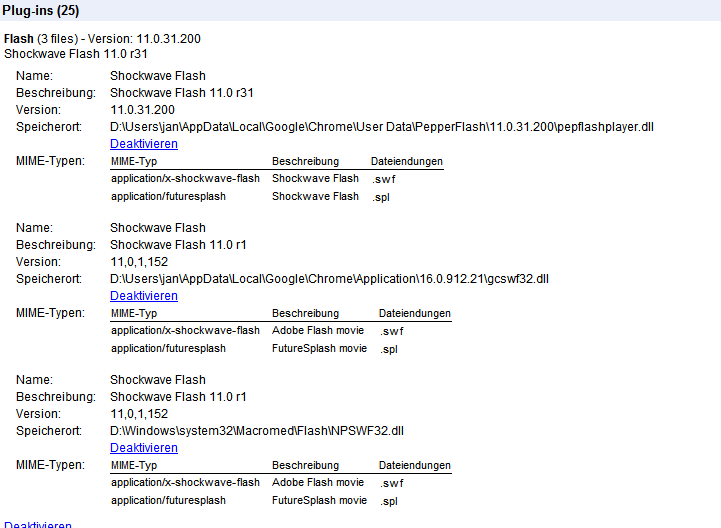This screenshot has height=528, width=721.
Task: Click description Shockwave Flash 11.0 r31 value
Action: pos(182,93)
